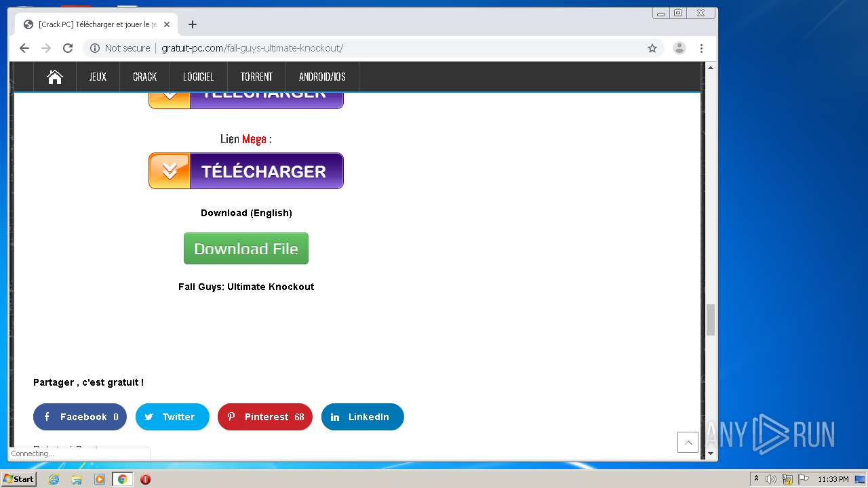Click the scrollbar down arrow
Screen dimensions: 868x488
[711, 453]
